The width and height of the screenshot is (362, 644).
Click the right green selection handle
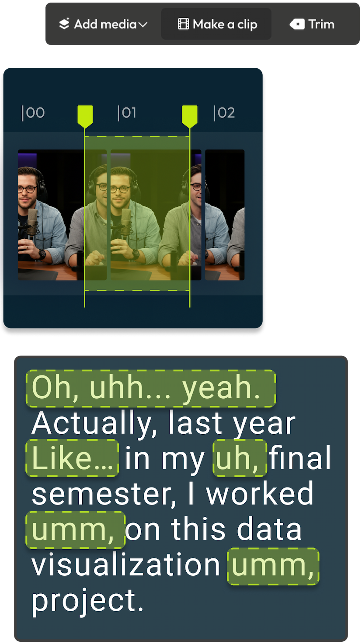[x=190, y=117]
